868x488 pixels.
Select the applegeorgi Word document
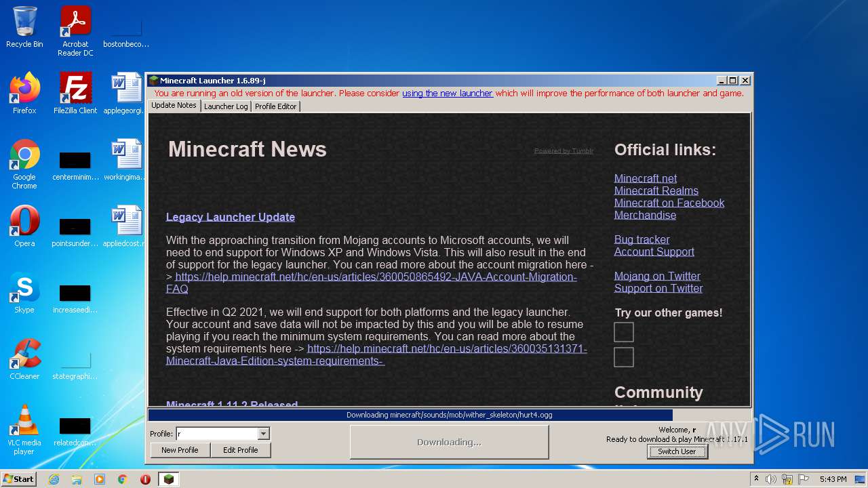[x=126, y=94]
